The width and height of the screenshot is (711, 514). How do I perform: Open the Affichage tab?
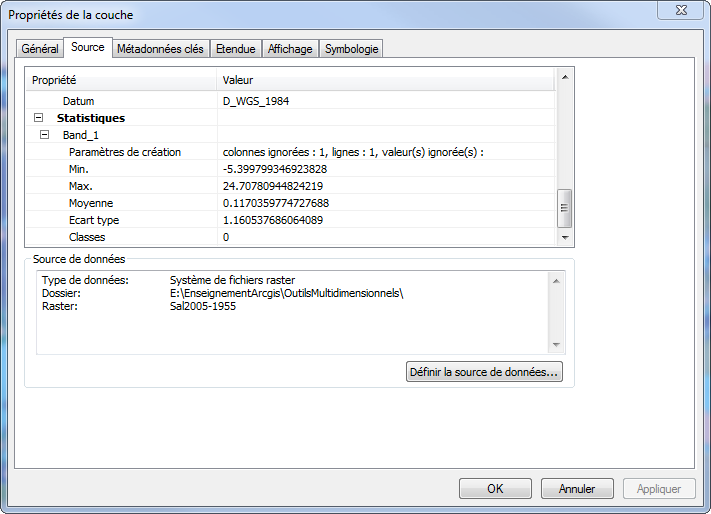[x=290, y=49]
